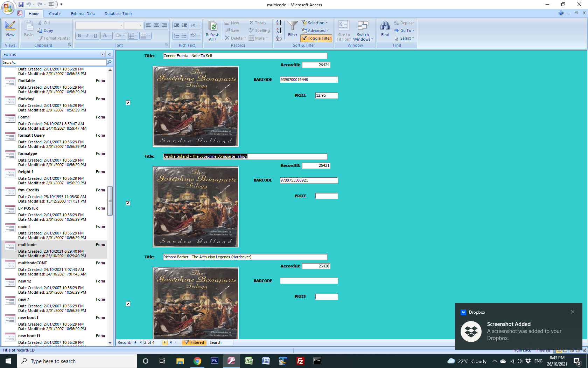Screen dimensions: 588x368
Task: Go to first record in navigator
Action: click(x=135, y=342)
